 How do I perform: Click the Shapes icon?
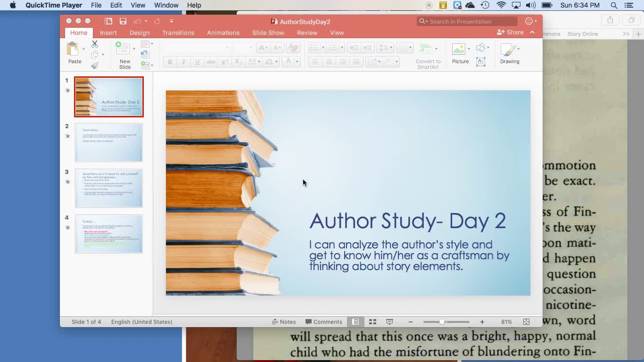point(480,48)
